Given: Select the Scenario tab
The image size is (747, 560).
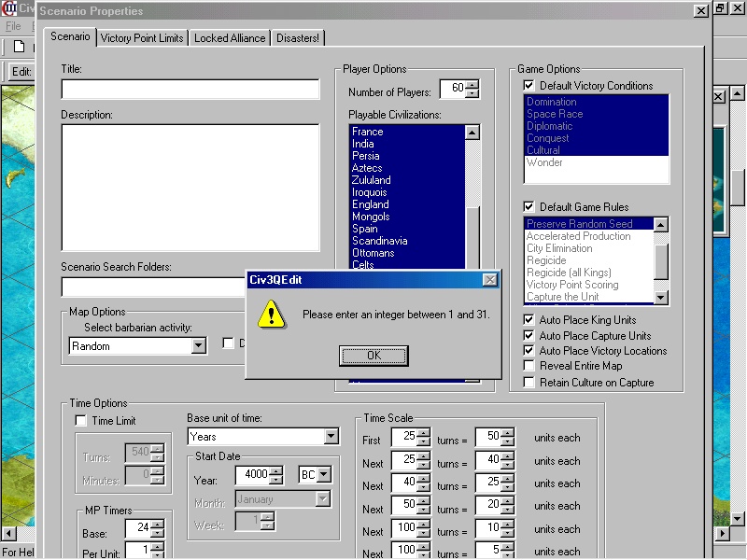Looking at the screenshot, I should pos(70,36).
